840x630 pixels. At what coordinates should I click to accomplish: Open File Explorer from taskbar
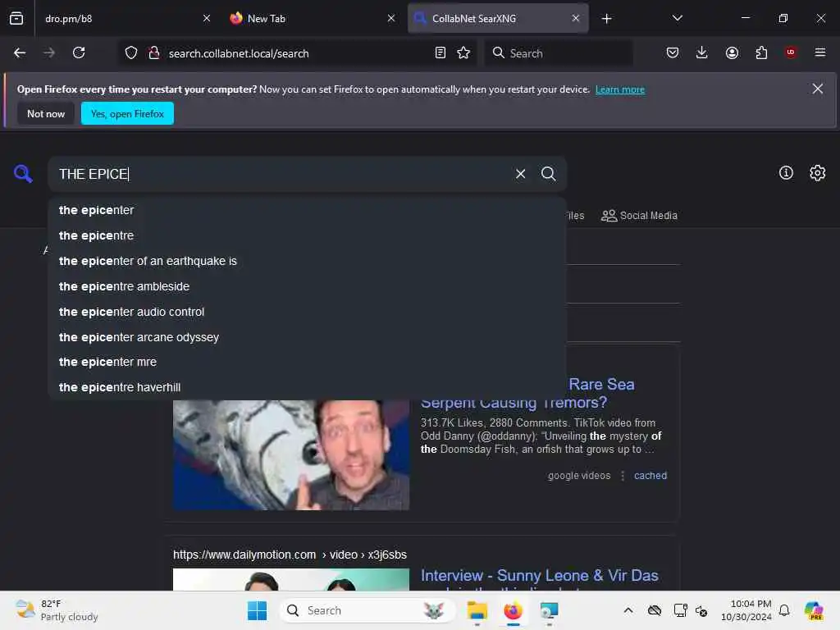point(477,610)
